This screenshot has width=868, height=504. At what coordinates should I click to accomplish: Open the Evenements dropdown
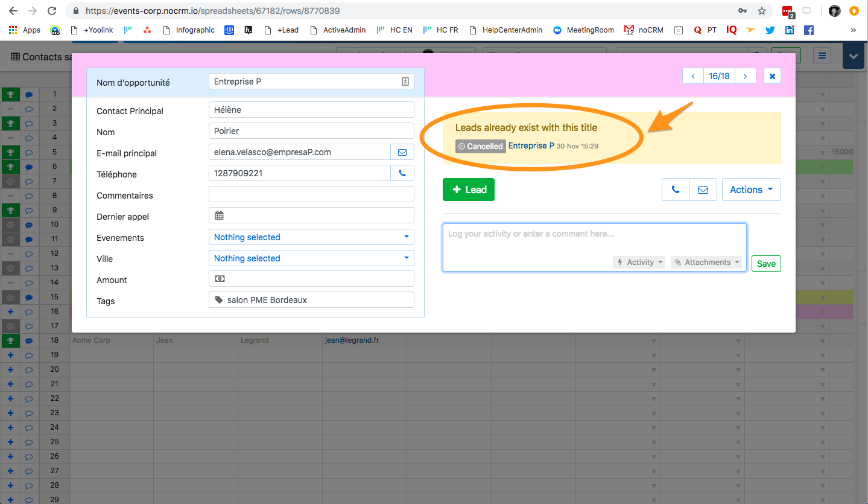tap(311, 237)
